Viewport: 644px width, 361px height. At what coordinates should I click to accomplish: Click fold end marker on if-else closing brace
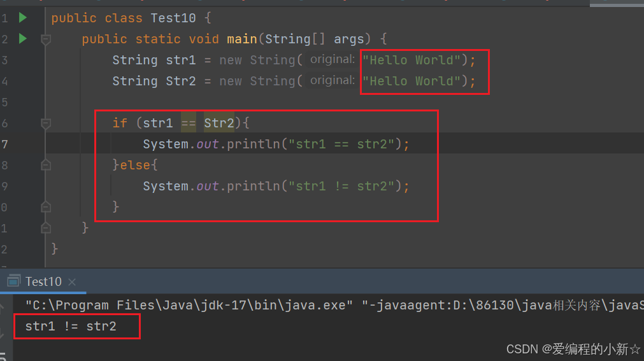tap(46, 206)
